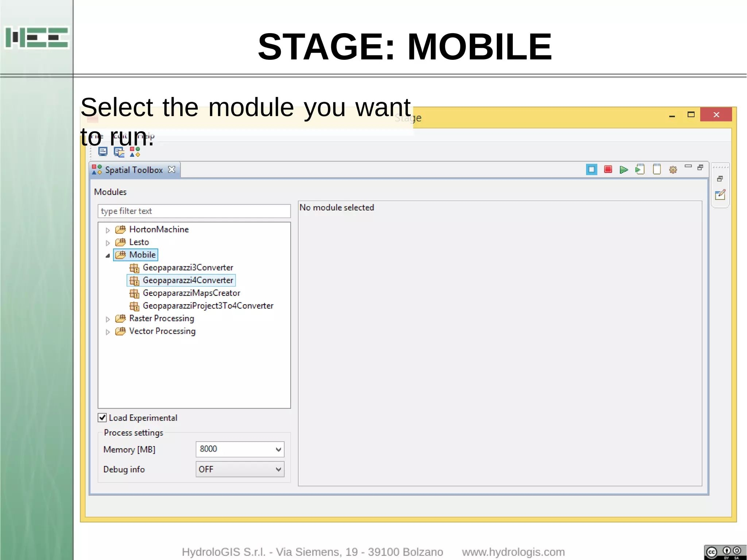Viewport: 747px width, 560px height.
Task: Toggle the Load Experimental checkbox
Action: (102, 418)
